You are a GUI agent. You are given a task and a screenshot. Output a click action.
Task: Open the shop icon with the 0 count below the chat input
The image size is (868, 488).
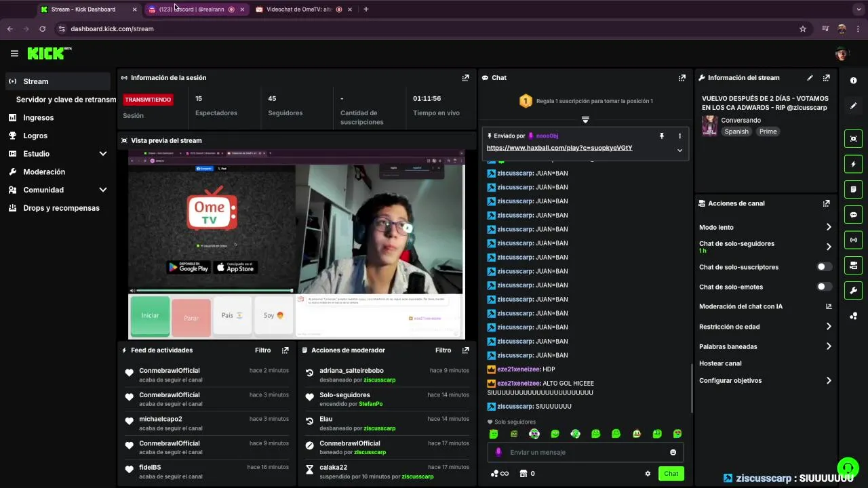527,474
